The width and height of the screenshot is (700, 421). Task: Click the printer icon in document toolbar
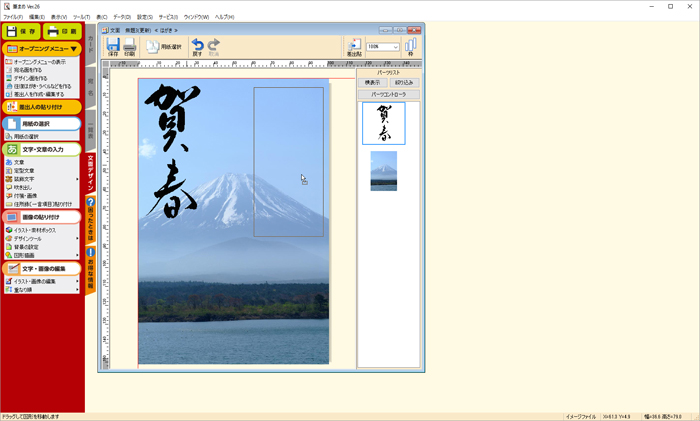pyautogui.click(x=130, y=46)
